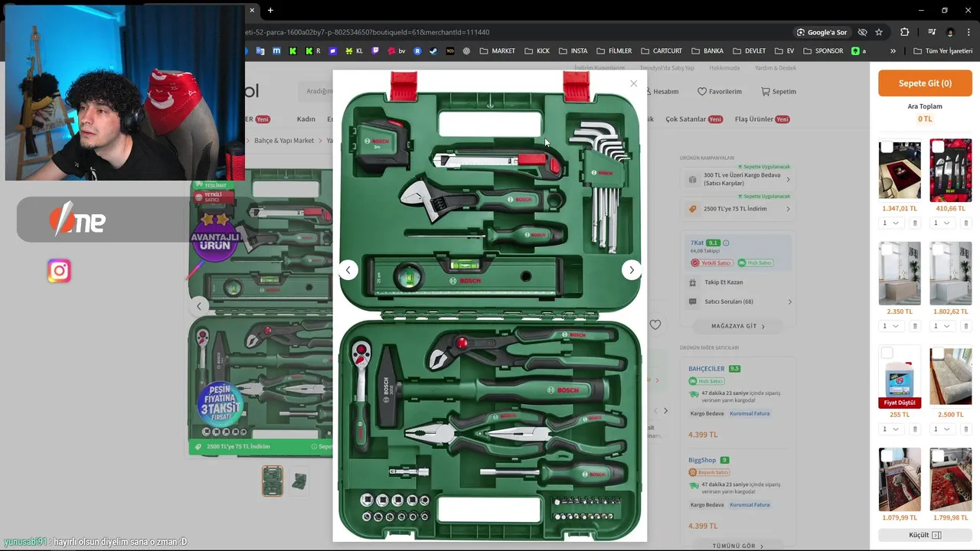Viewport: 980px width, 551px height.
Task: Select the first product thumbnail below gallery
Action: click(272, 481)
